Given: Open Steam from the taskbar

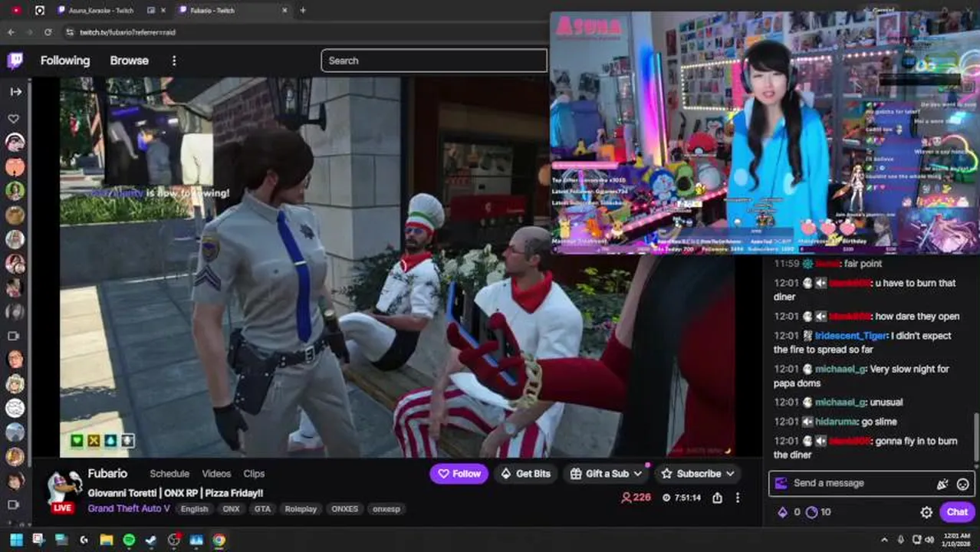Looking at the screenshot, I should point(151,540).
